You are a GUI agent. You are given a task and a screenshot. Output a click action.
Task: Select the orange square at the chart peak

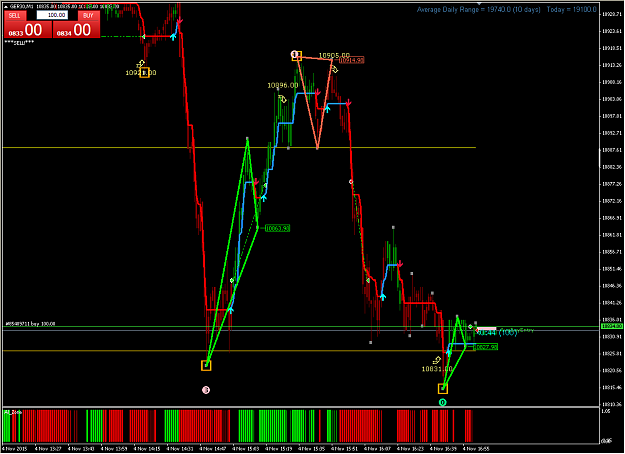pos(297,55)
